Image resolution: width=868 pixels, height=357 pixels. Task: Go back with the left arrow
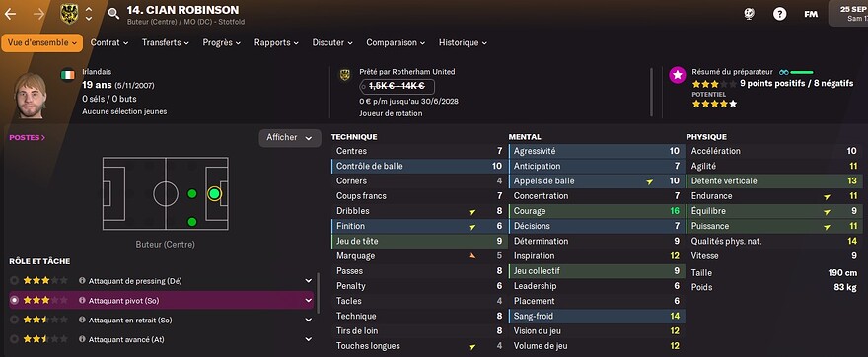click(x=10, y=14)
